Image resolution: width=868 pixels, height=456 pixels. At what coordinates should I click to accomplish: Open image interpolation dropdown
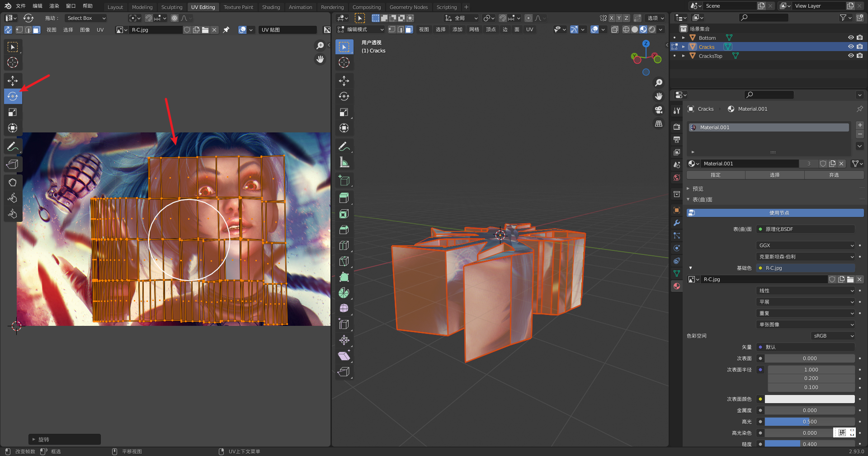tap(806, 291)
